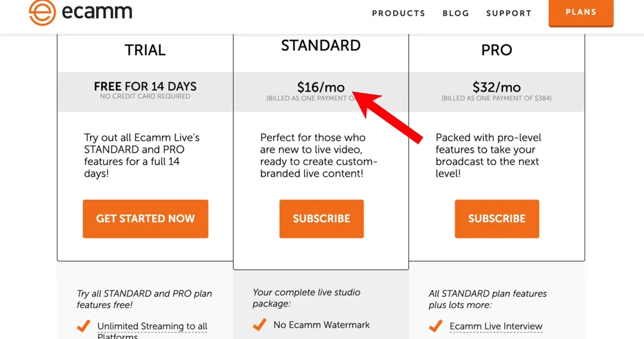
Task: Click the checkmark beside No Ecamm Watermark
Action: tap(260, 325)
